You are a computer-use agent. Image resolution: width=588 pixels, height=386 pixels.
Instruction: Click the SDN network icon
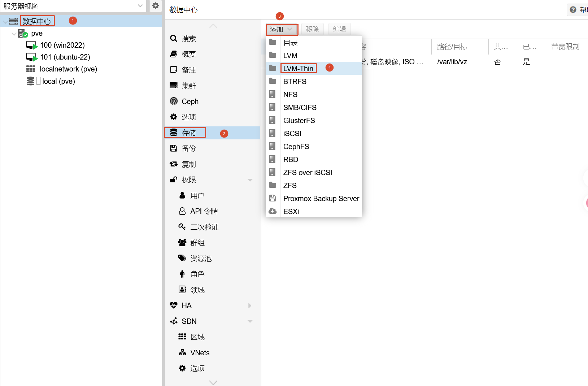pos(174,321)
